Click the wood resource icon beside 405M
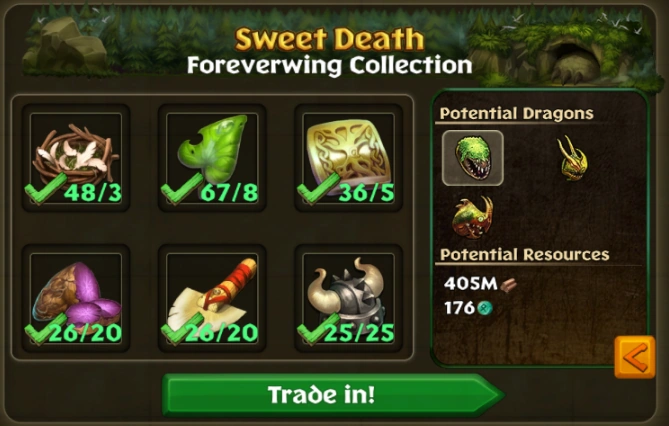This screenshot has width=669, height=426. click(x=508, y=285)
